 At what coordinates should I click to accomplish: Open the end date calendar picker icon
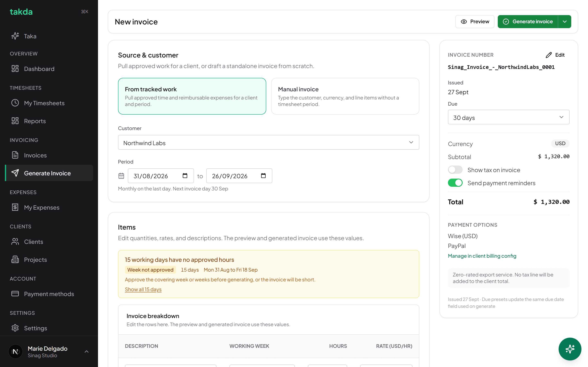point(263,176)
